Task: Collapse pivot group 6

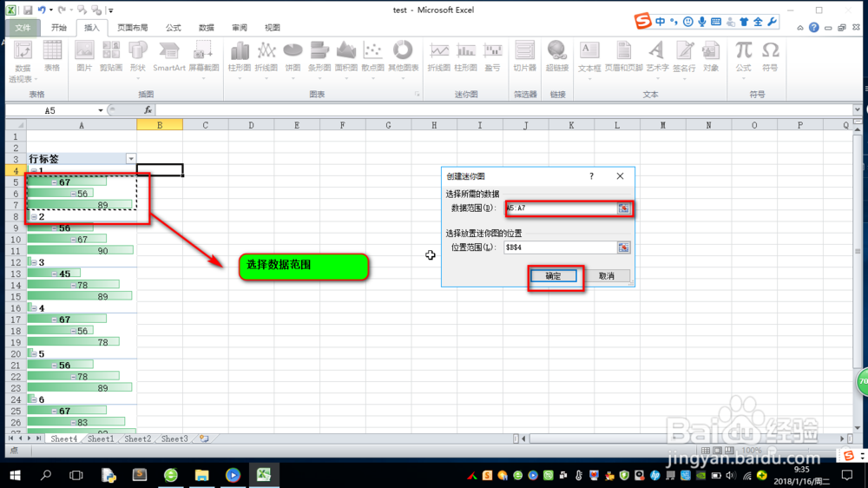Action: [x=35, y=399]
